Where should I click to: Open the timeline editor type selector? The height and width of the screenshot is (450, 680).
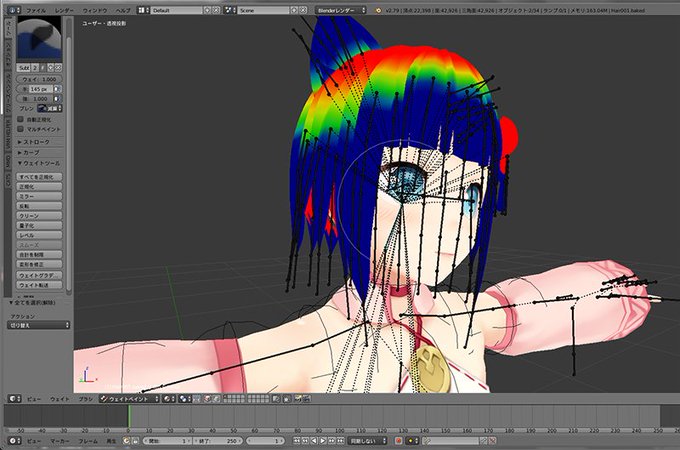(14, 440)
